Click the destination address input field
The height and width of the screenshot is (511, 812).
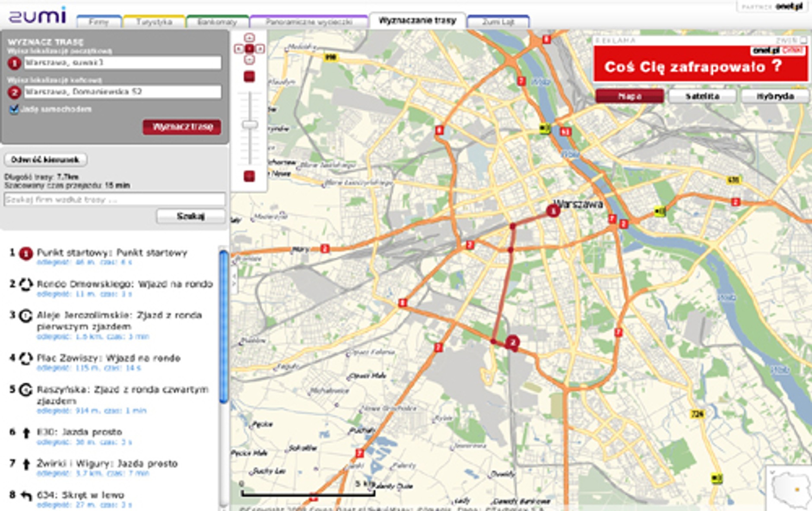point(123,91)
